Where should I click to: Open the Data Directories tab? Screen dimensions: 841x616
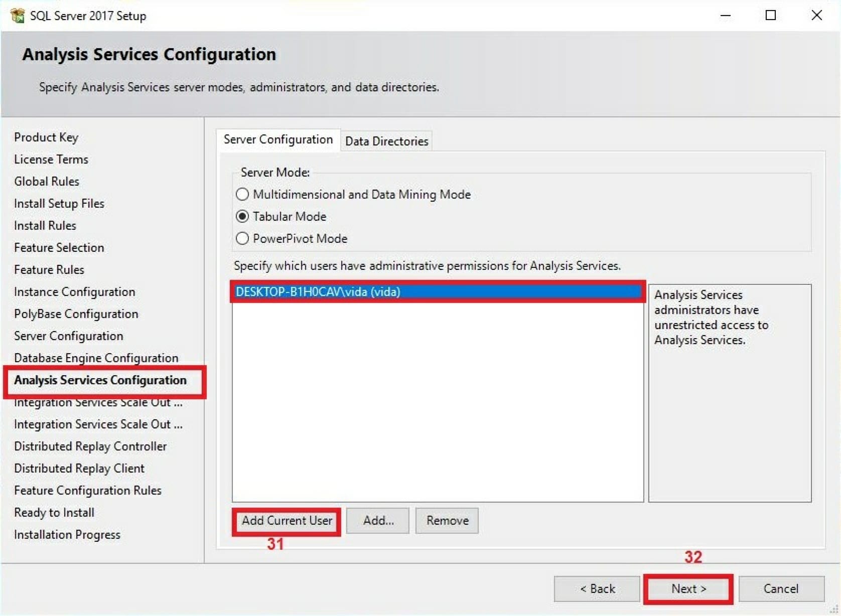[386, 141]
